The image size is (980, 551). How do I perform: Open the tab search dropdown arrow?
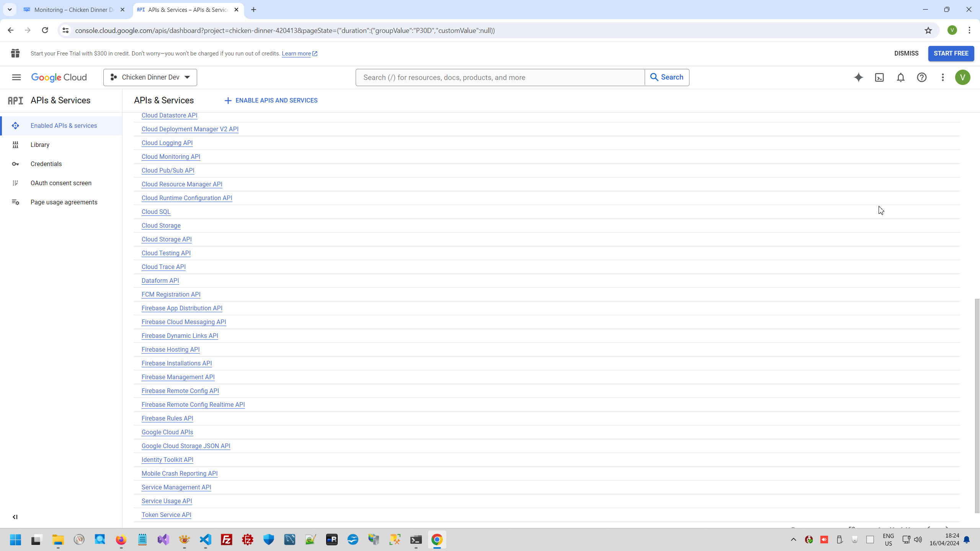(x=10, y=10)
